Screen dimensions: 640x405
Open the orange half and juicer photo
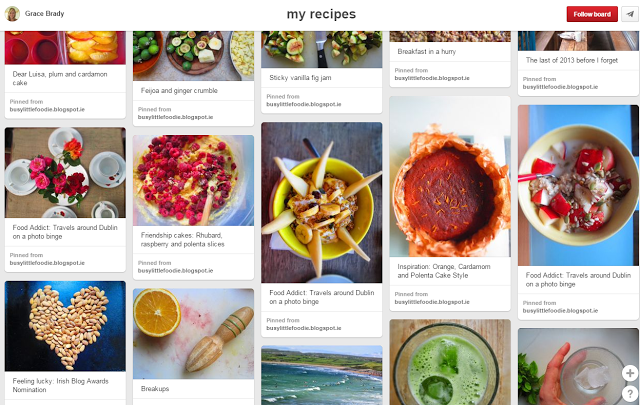coord(193,334)
